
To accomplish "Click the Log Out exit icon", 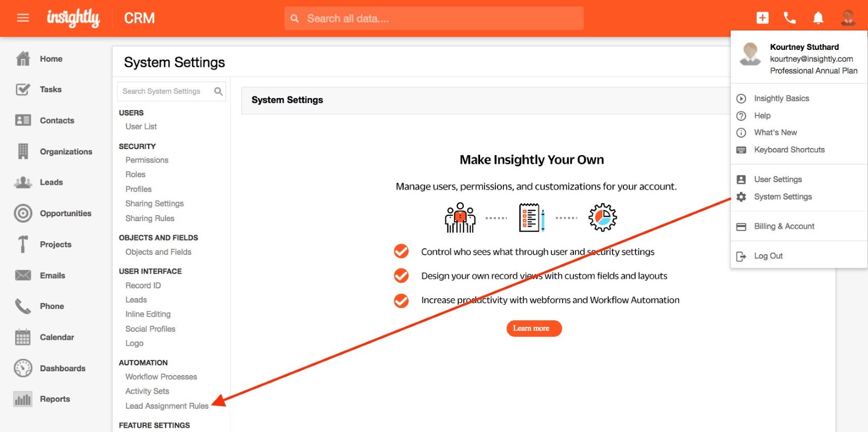I will click(x=741, y=256).
